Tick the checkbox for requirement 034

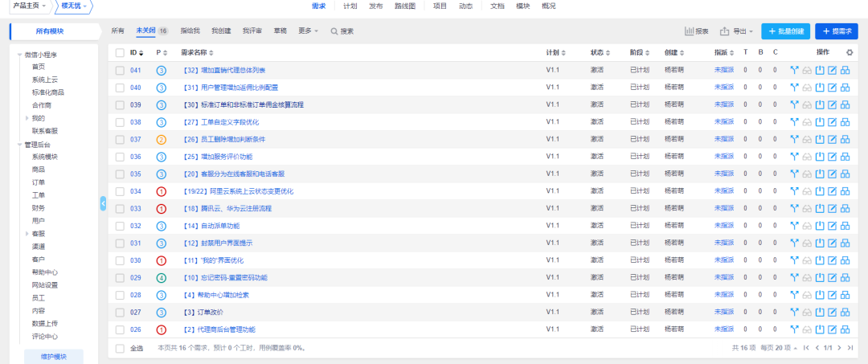pyautogui.click(x=120, y=191)
